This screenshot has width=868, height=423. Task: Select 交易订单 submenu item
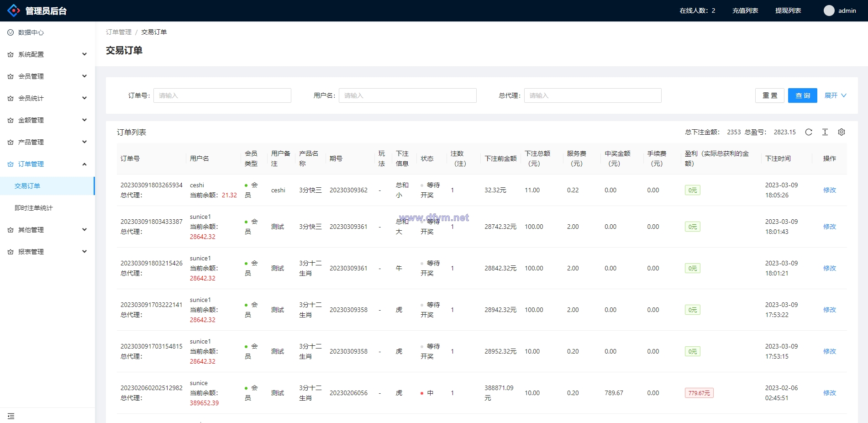47,186
